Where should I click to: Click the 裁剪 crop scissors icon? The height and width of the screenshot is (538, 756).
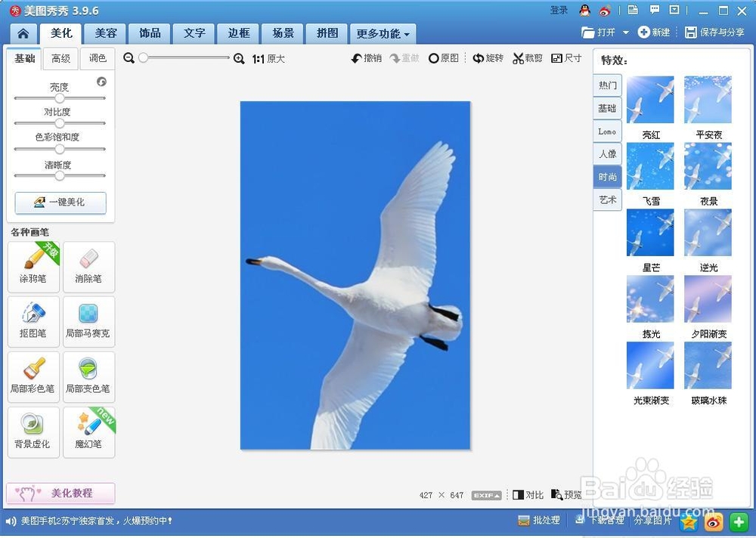click(519, 58)
